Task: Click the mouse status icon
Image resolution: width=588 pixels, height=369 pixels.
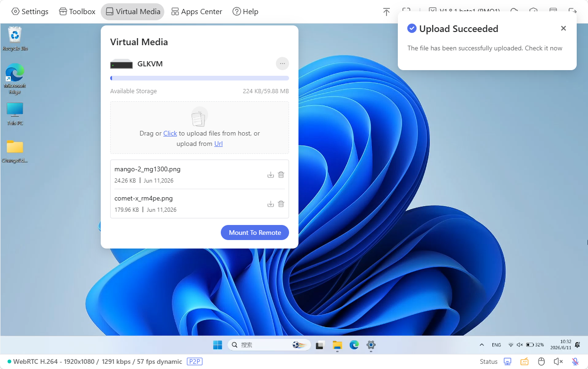Action: (541, 361)
